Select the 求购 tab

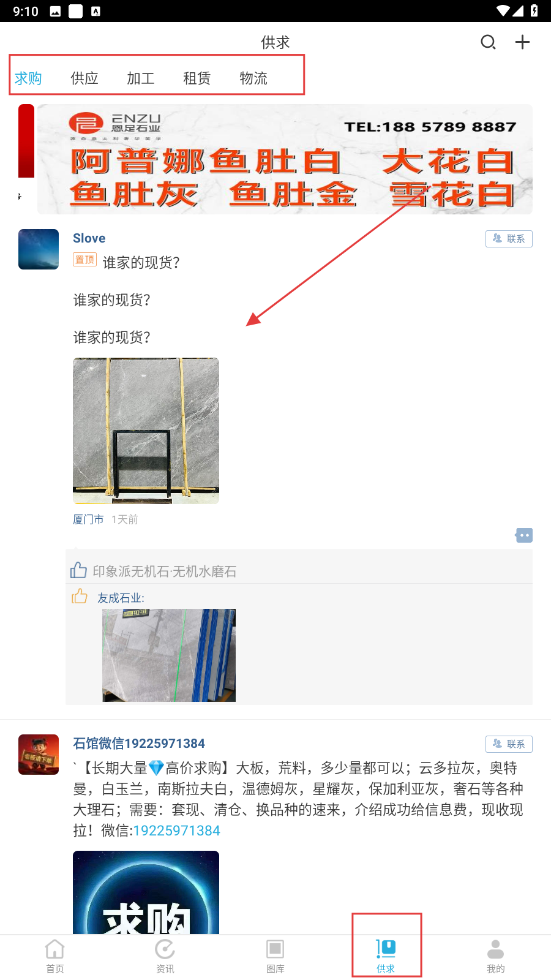point(28,78)
